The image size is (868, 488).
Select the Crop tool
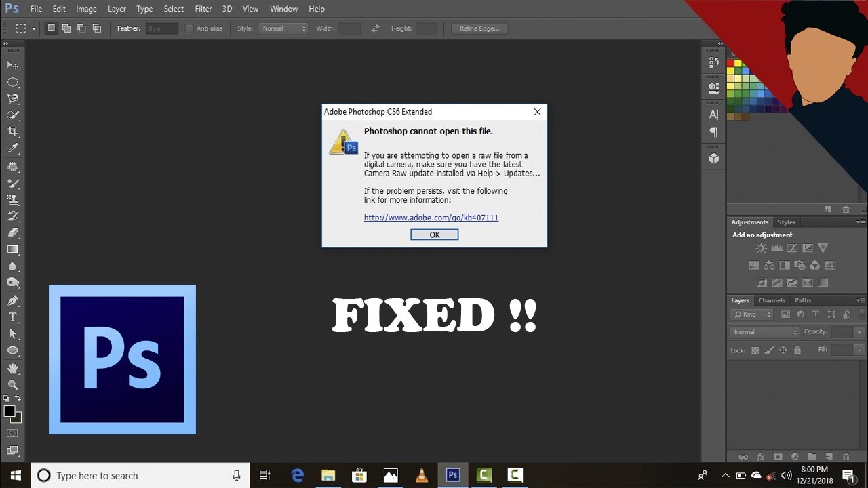point(12,132)
